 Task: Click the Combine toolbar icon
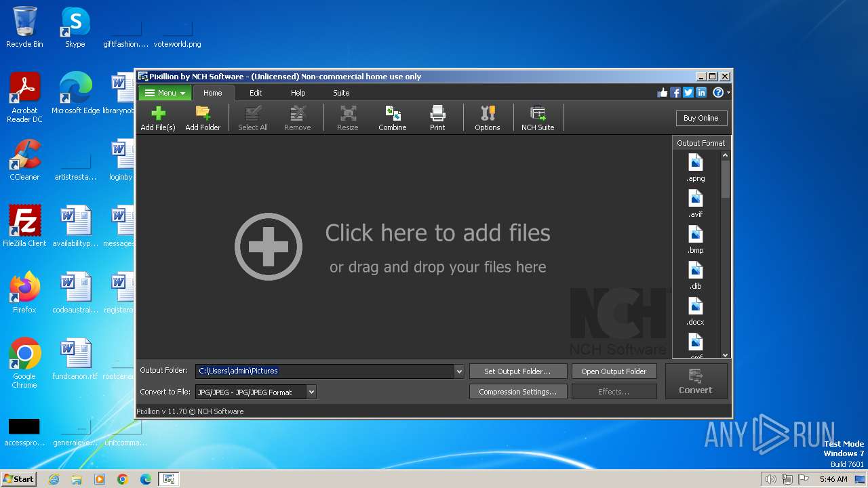tap(393, 118)
